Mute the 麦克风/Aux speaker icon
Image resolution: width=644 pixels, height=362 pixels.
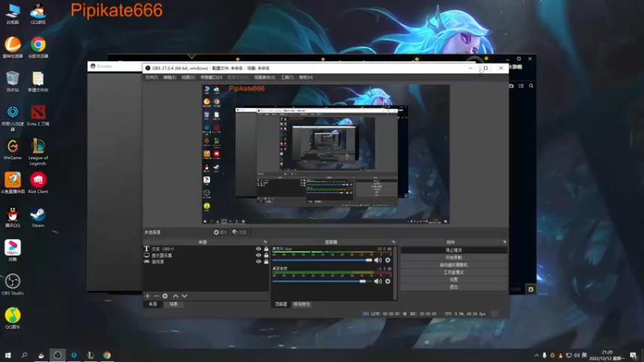(x=378, y=260)
